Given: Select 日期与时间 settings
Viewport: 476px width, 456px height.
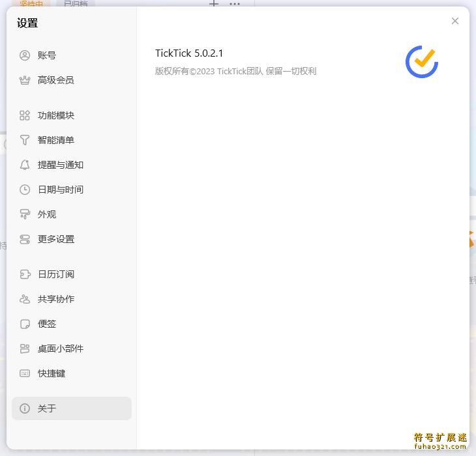Looking at the screenshot, I should (72, 190).
